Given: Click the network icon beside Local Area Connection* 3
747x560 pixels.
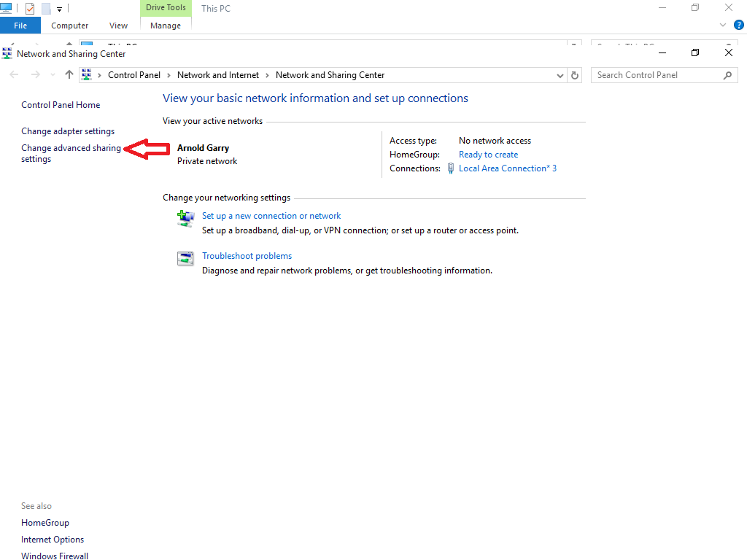Looking at the screenshot, I should (x=451, y=168).
